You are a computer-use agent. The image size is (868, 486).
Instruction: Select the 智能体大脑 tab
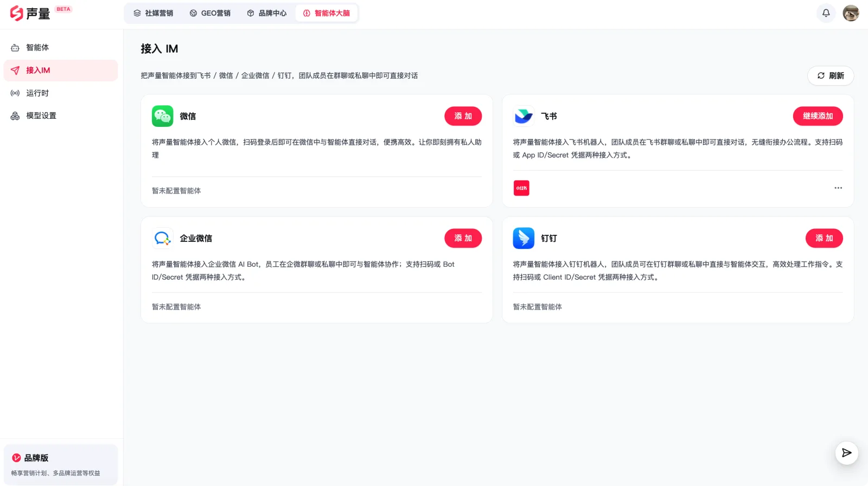327,13
